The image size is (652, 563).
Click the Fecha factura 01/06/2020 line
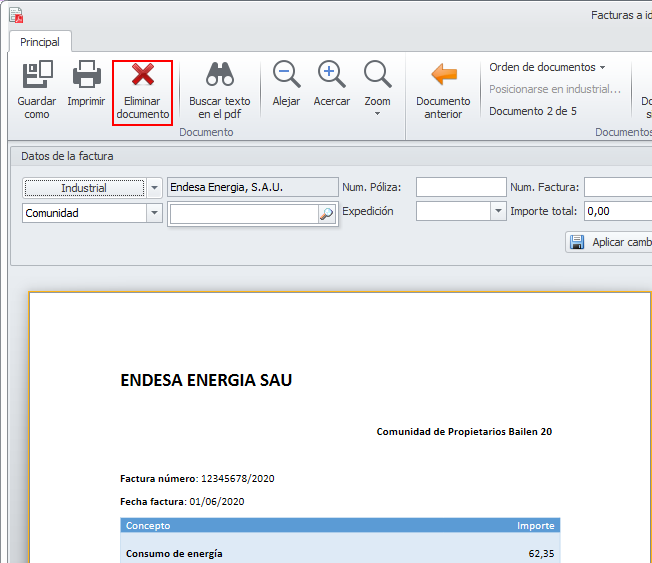[182, 501]
